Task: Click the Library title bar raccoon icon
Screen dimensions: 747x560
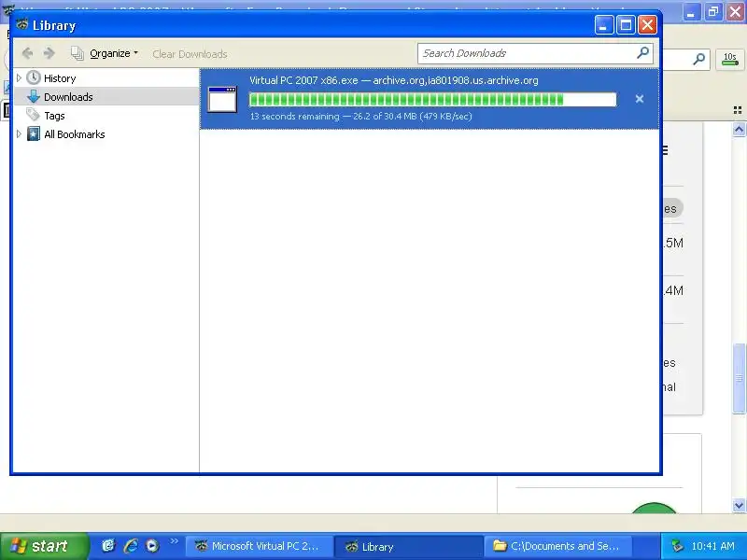Action: [x=21, y=24]
